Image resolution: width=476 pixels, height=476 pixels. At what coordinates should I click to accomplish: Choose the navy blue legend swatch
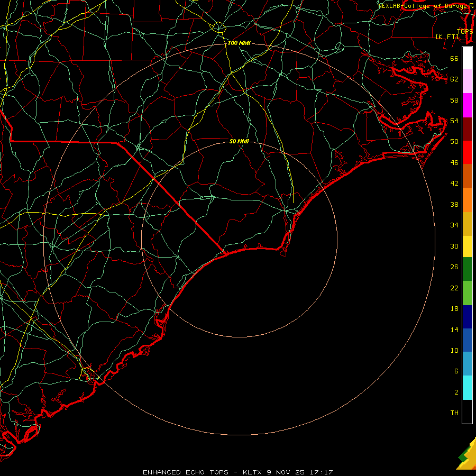(467, 317)
